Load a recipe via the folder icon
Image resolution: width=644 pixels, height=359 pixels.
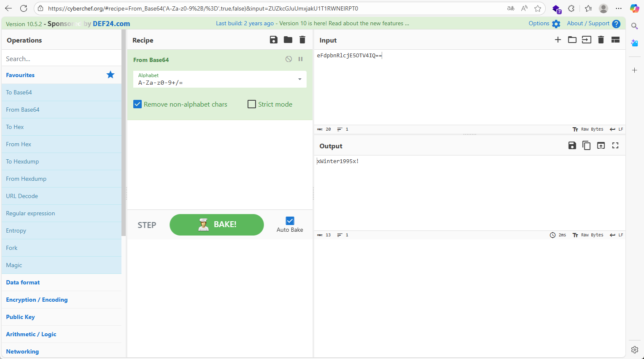(x=288, y=40)
